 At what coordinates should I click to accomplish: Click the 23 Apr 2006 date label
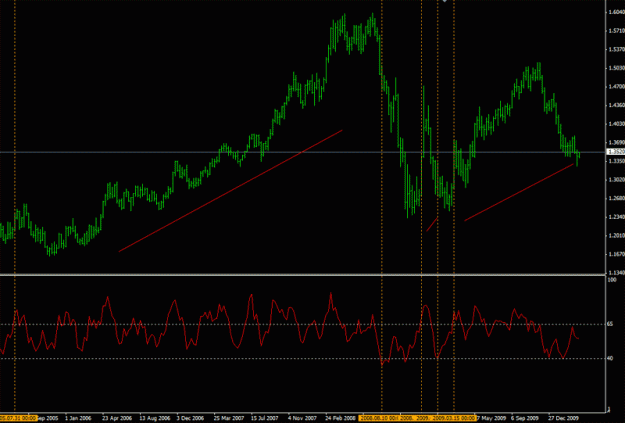tap(117, 418)
